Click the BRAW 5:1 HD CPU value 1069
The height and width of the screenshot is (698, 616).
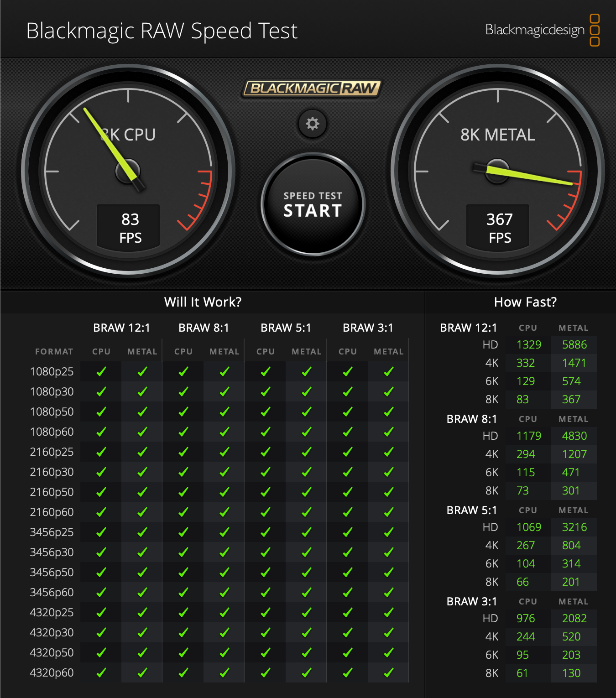pos(529,527)
